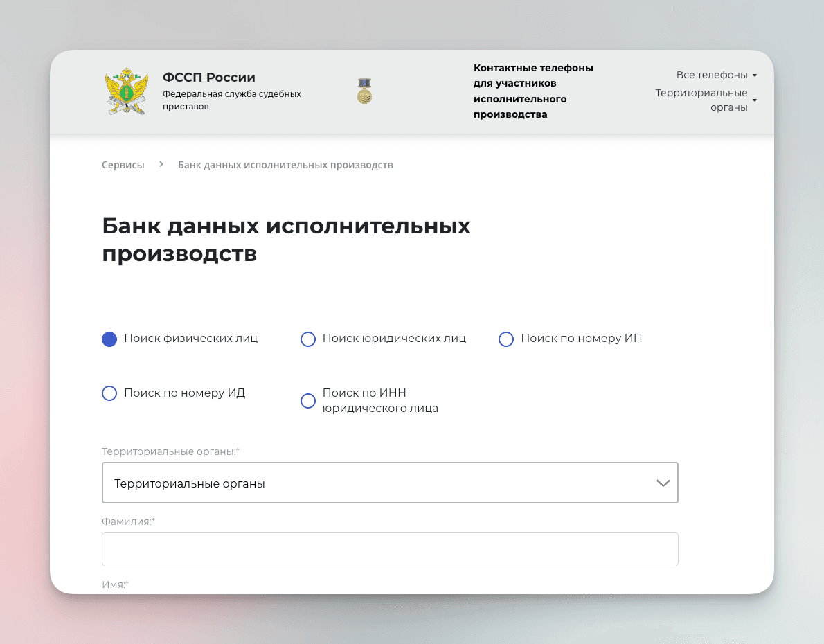
Task: Click the ФССП России site title
Action: [x=208, y=77]
